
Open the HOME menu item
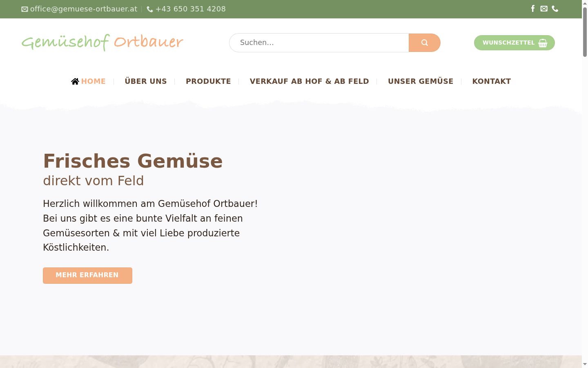point(93,81)
